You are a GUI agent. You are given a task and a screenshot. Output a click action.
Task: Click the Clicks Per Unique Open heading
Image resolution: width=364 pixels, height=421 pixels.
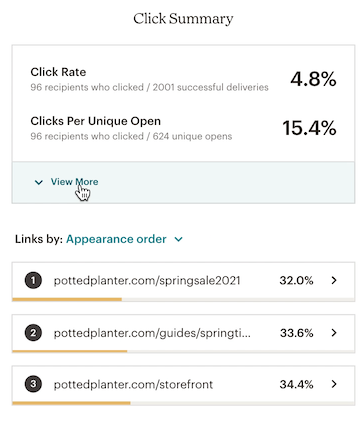pos(95,121)
